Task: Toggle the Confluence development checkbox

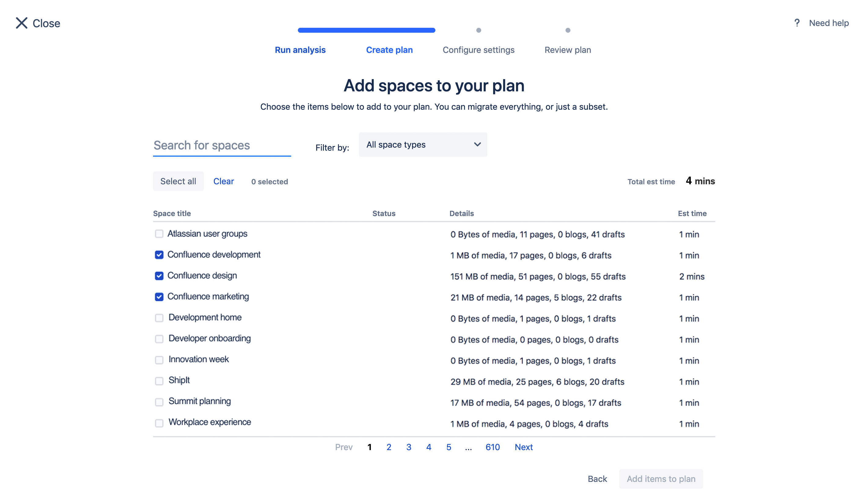Action: pyautogui.click(x=159, y=255)
